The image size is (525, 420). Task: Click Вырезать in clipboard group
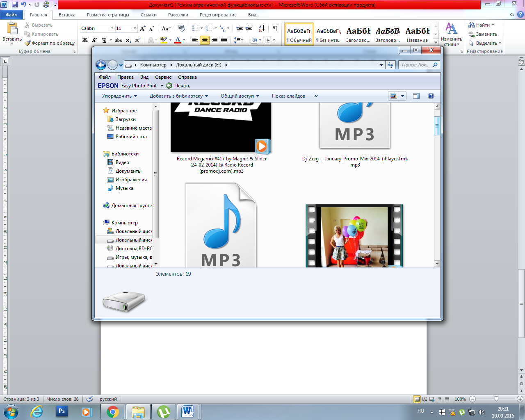pos(39,25)
